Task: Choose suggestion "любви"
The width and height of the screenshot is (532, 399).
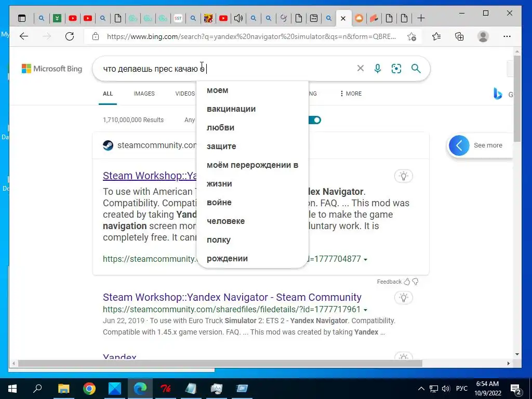Action: coord(252,128)
